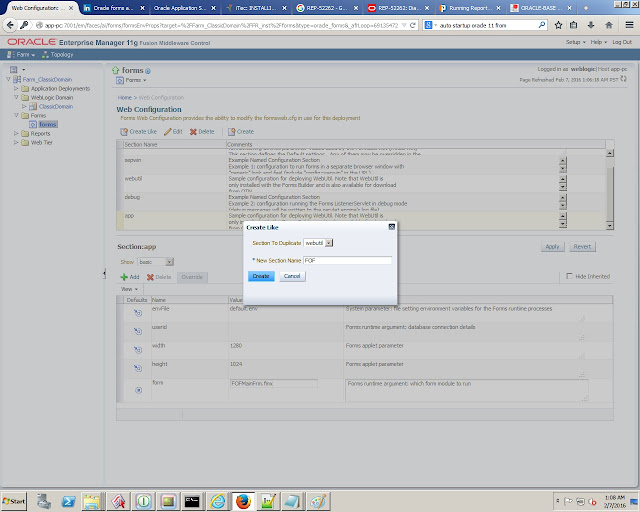Select the Farm_ClassicDomain tree item
The width and height of the screenshot is (640, 512).
coord(47,80)
